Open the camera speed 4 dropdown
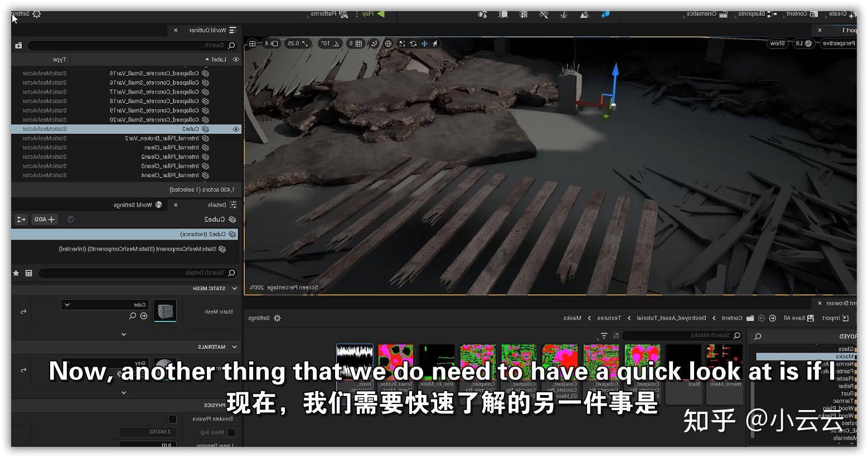Screen dimensions: 868x458 point(270,43)
